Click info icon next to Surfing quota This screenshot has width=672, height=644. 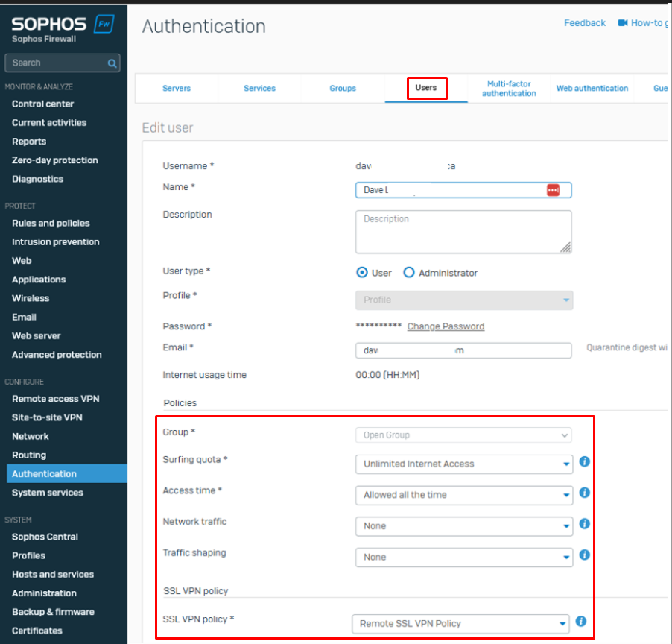click(584, 462)
